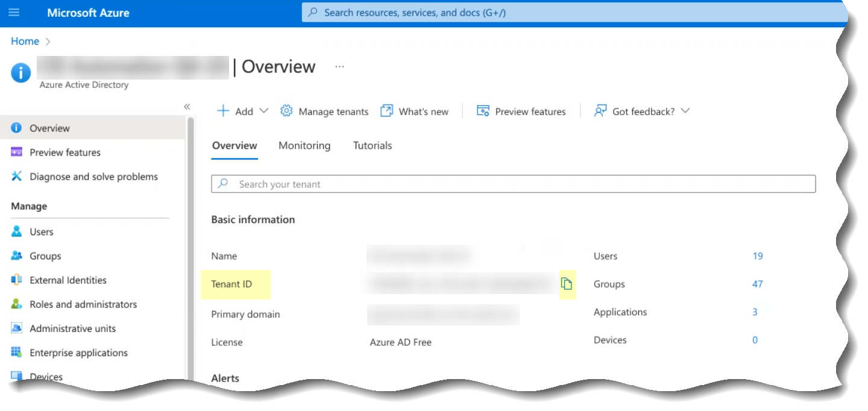Open the ellipsis more options menu

point(339,67)
